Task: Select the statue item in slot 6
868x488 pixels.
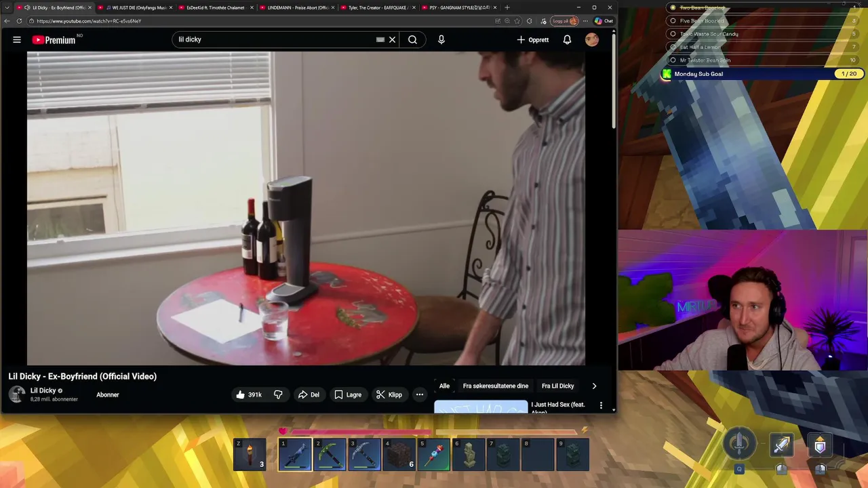Action: pos(469,454)
